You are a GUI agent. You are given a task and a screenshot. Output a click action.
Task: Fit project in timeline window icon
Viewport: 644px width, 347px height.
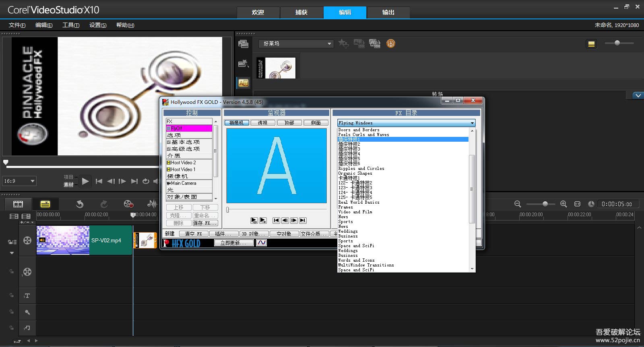577,204
